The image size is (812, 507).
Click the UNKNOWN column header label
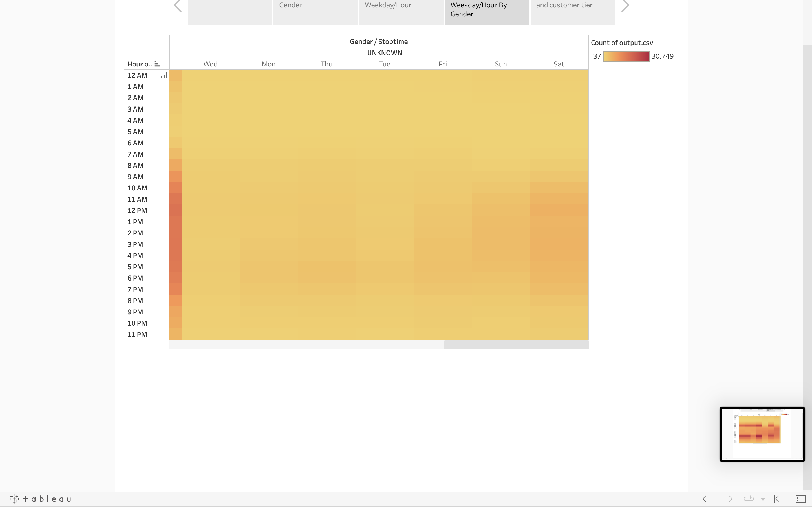tap(384, 53)
